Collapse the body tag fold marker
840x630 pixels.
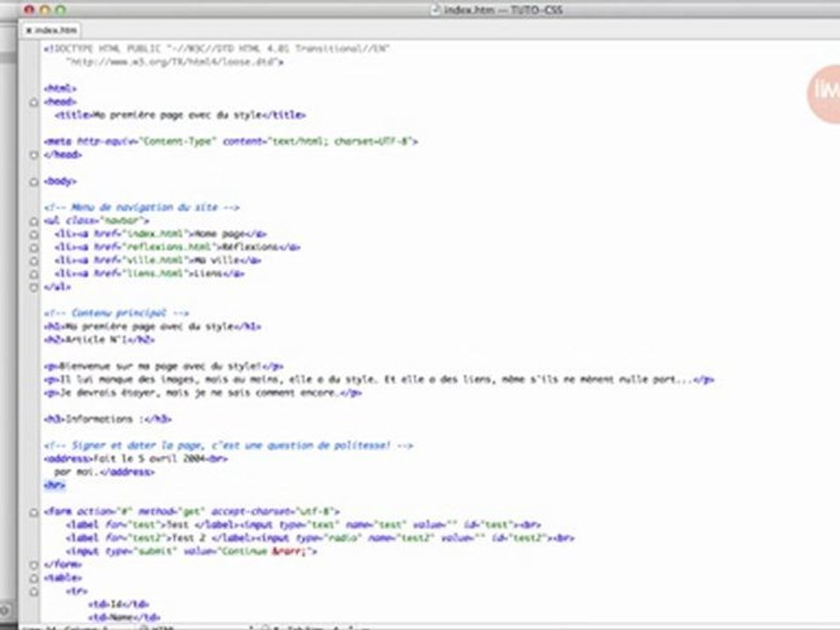point(34,182)
